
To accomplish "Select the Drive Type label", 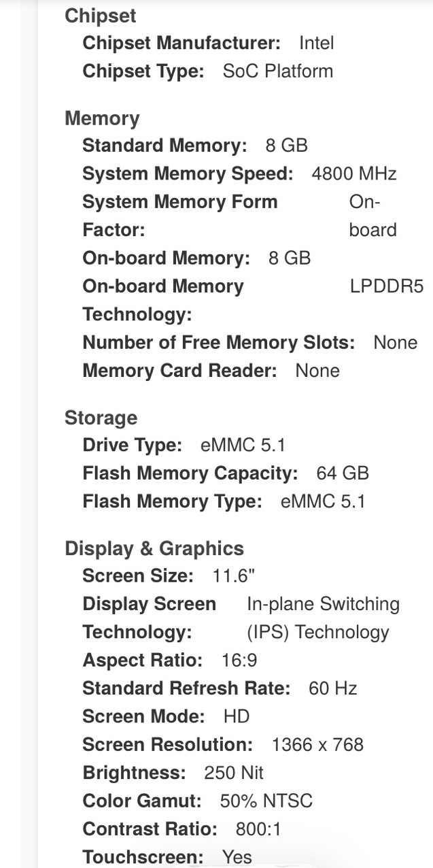I will (x=132, y=446).
